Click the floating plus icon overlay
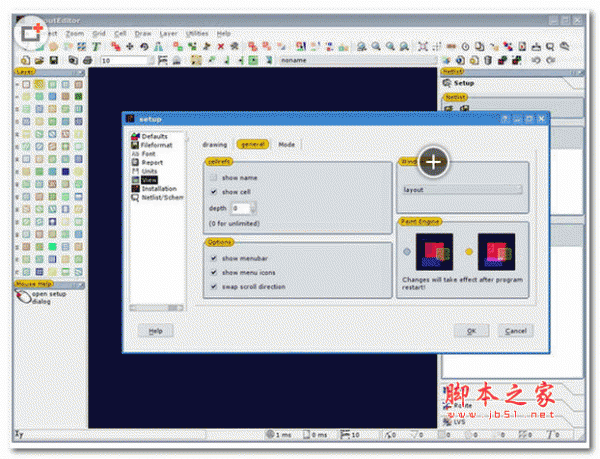Viewport: 600px width, 459px height. 434,161
